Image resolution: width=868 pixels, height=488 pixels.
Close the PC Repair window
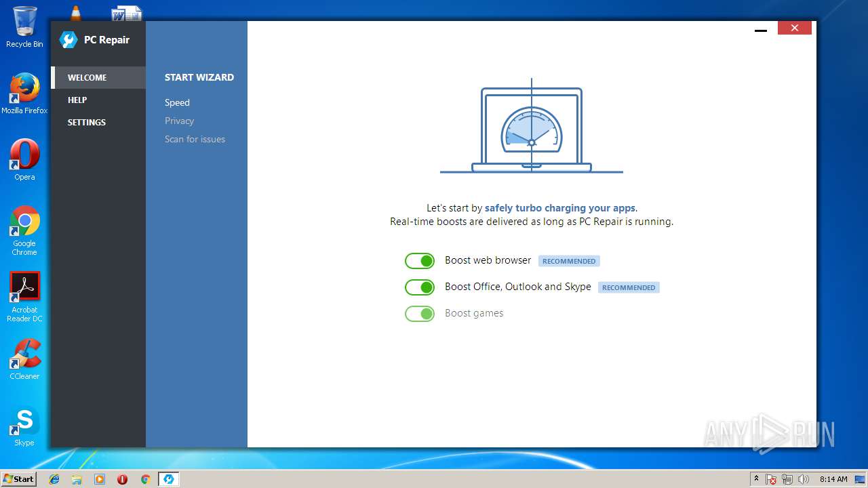click(x=794, y=28)
